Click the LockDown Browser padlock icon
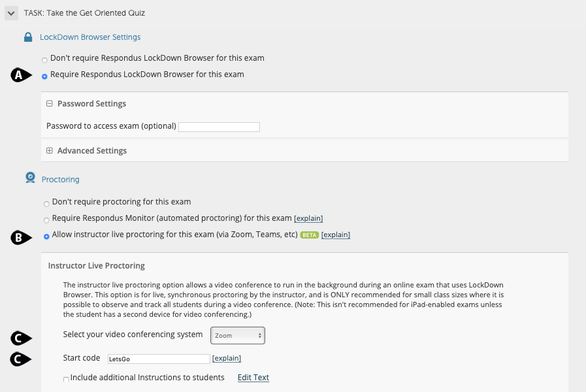 pos(28,37)
